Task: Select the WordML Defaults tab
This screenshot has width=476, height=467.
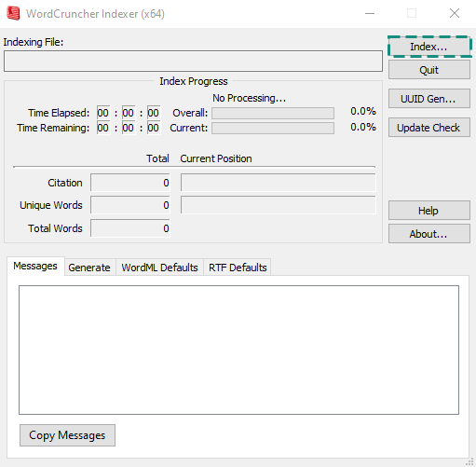Action: 159,268
